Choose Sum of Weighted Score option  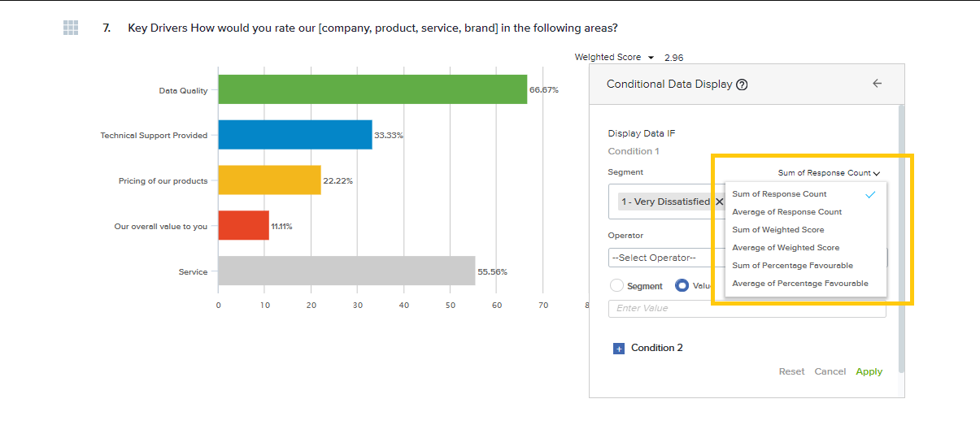[x=777, y=230]
